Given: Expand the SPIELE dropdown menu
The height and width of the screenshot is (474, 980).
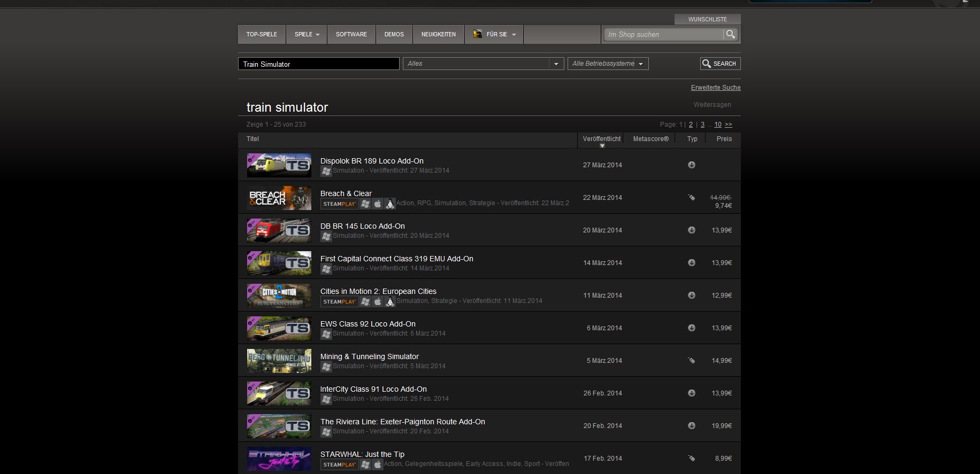Looking at the screenshot, I should pyautogui.click(x=307, y=34).
